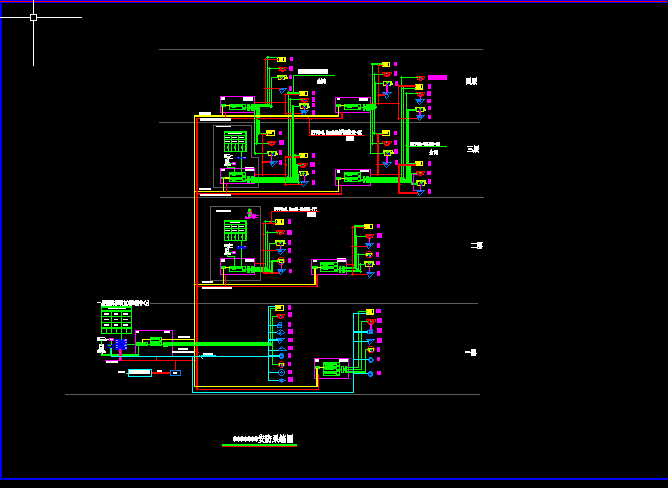The width and height of the screenshot is (668, 488).
Task: Select second floor green monitor grid
Action: pos(235,230)
